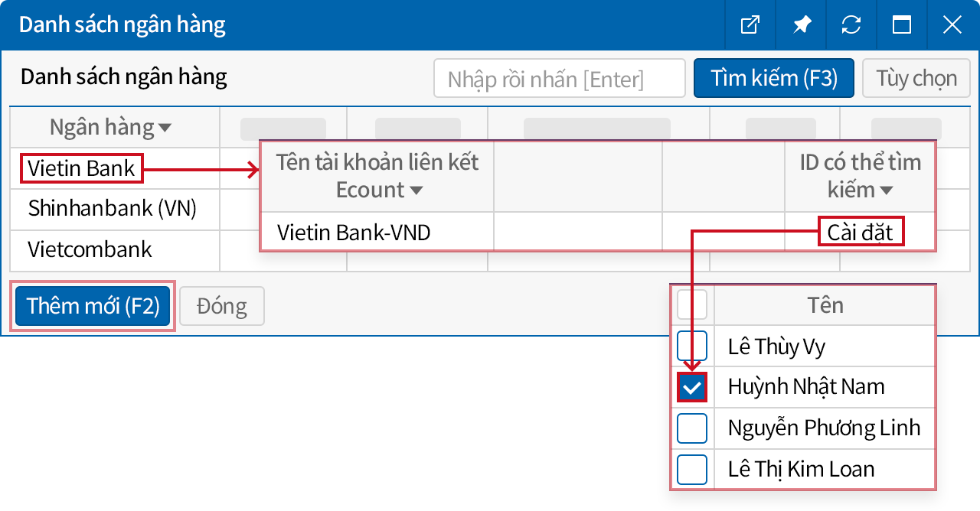Maximize the Danh sách ngân hàng window
The image size is (980, 511).
pos(902,25)
